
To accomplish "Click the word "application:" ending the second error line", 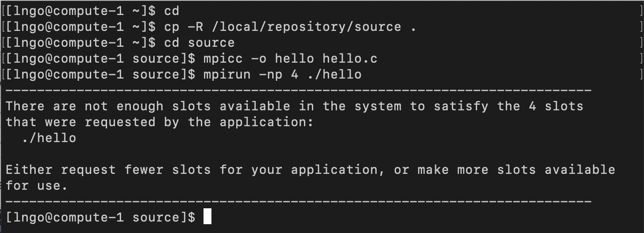I will [x=266, y=122].
